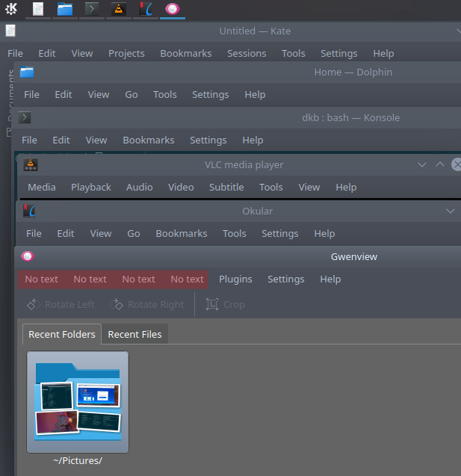
Task: Open the Subtitle menu in VLC
Action: pyautogui.click(x=226, y=187)
